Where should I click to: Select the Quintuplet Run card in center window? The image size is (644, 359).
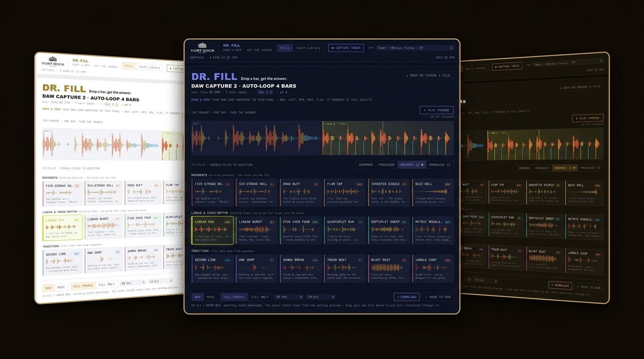tap(345, 230)
